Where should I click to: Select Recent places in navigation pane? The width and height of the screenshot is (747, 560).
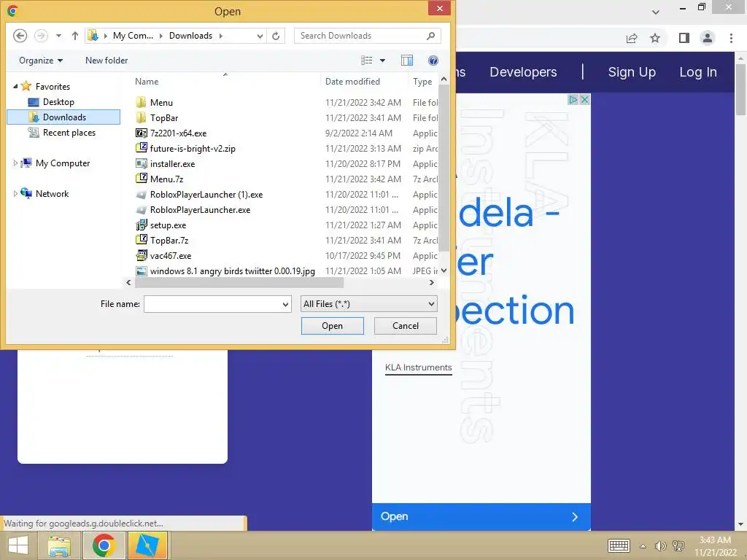(x=69, y=133)
